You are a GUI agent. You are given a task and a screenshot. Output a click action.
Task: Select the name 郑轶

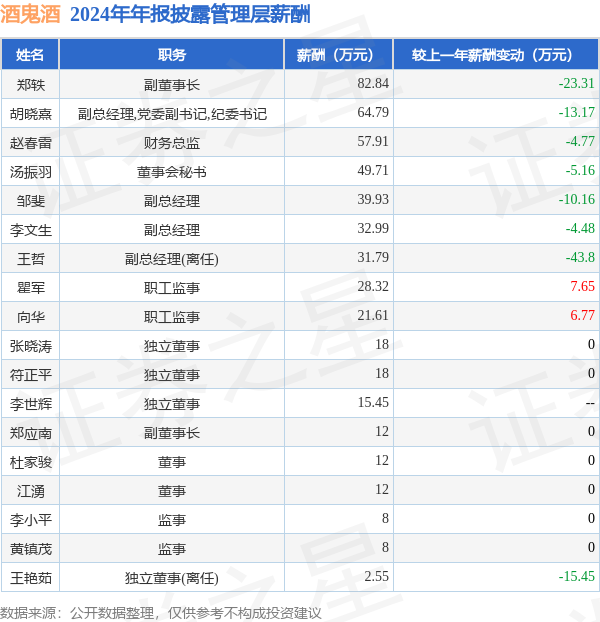[31, 85]
